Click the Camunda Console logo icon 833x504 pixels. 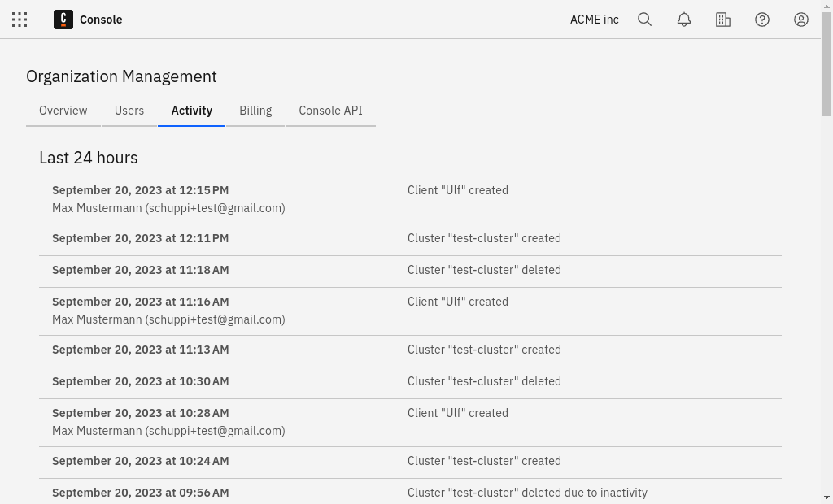click(x=63, y=20)
